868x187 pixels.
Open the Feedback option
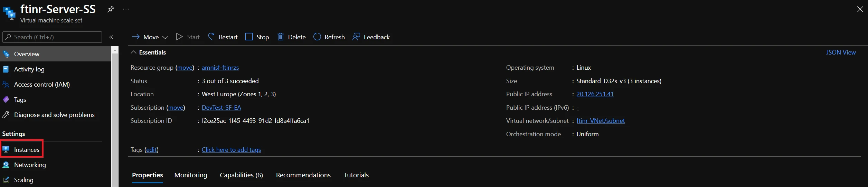click(x=371, y=37)
